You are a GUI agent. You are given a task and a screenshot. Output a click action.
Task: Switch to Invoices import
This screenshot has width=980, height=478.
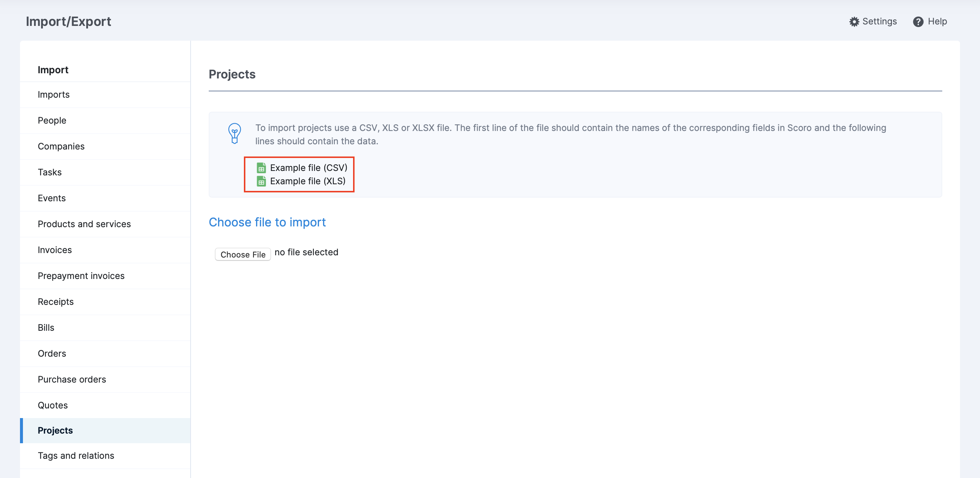pyautogui.click(x=55, y=249)
